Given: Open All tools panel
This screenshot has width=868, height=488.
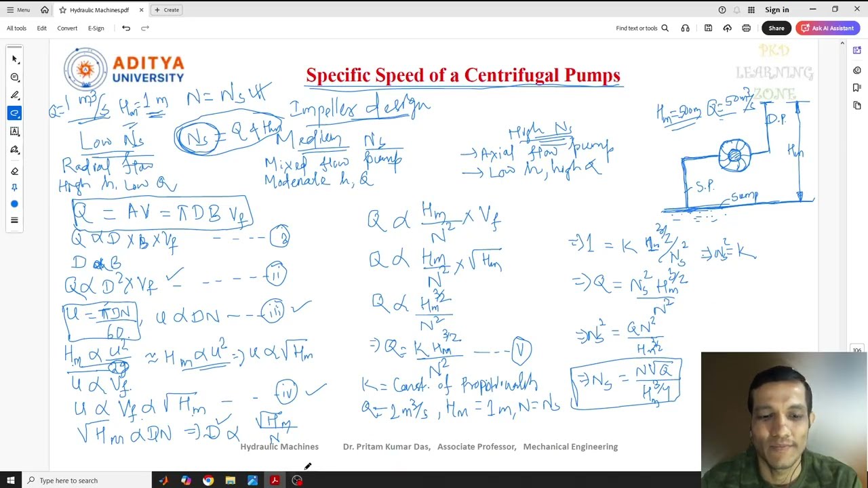Looking at the screenshot, I should pos(16,28).
